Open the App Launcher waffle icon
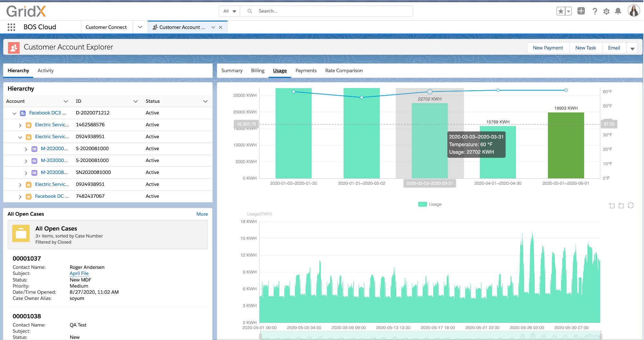 pyautogui.click(x=11, y=27)
